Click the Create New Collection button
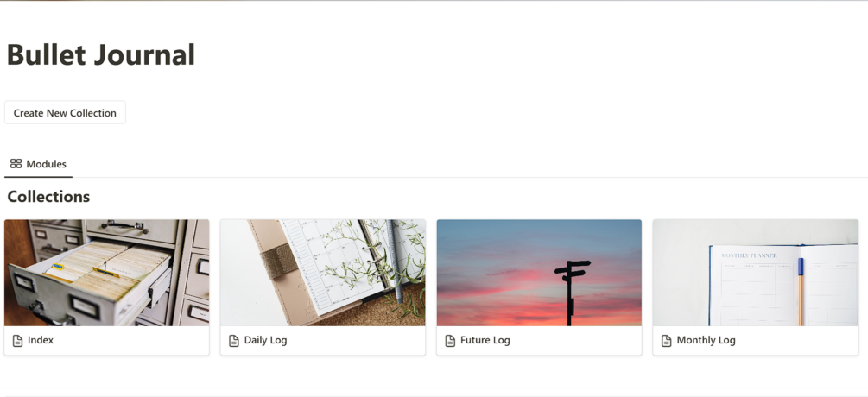 [65, 113]
